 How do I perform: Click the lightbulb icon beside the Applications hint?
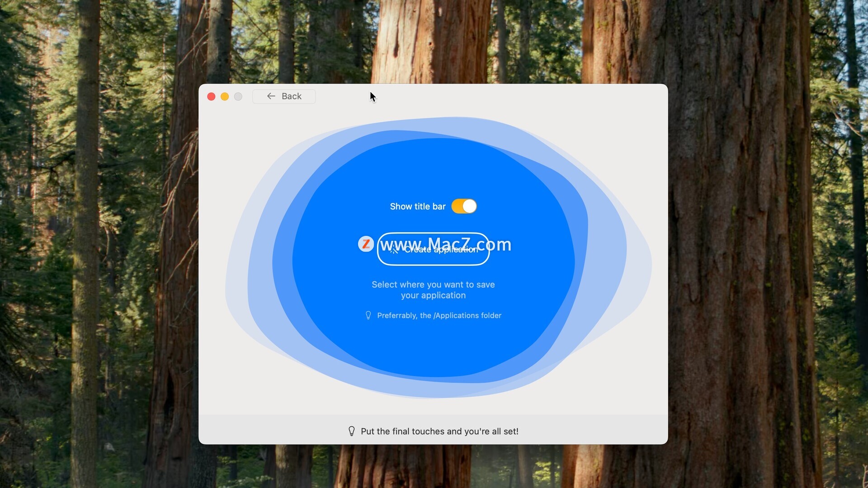(368, 315)
